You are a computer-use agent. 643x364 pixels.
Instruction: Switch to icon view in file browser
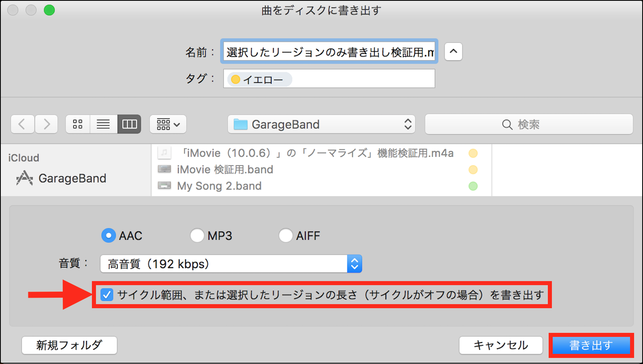click(x=78, y=124)
